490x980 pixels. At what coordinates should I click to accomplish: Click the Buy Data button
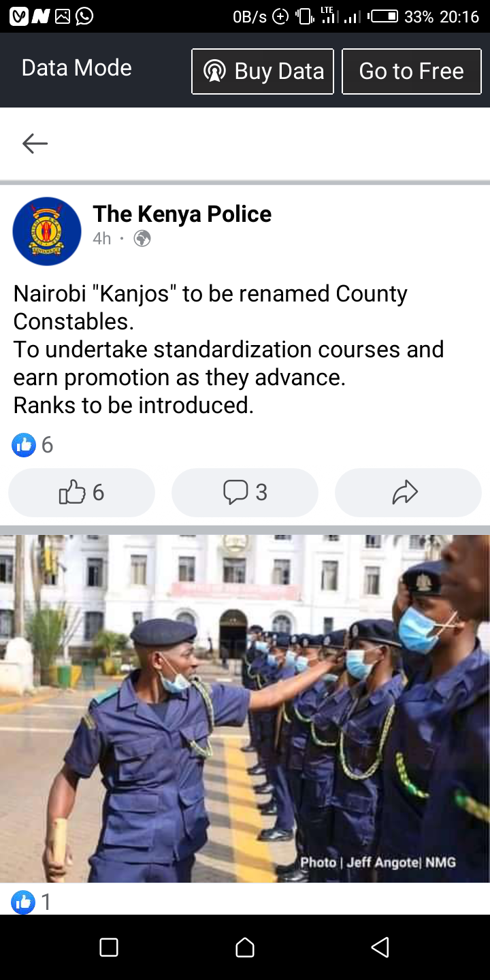(263, 71)
